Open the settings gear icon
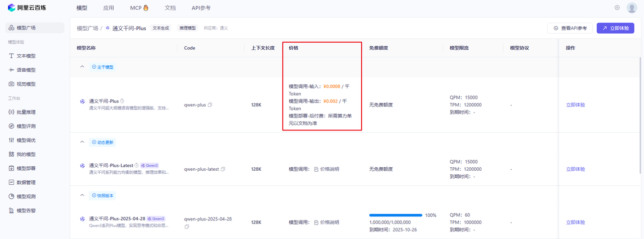 pyautogui.click(x=617, y=8)
